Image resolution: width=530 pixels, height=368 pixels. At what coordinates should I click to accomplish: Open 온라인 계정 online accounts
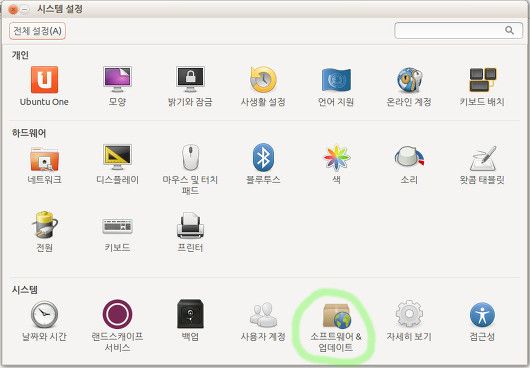coord(409,86)
